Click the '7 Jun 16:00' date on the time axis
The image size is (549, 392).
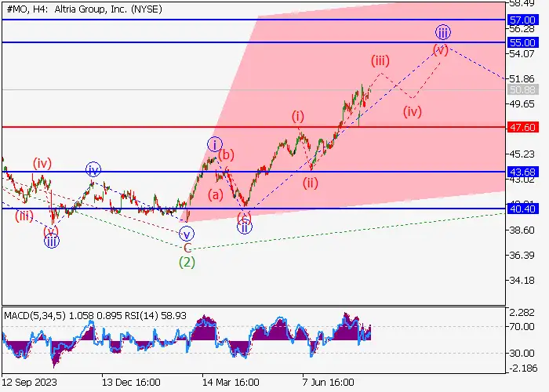point(329,383)
